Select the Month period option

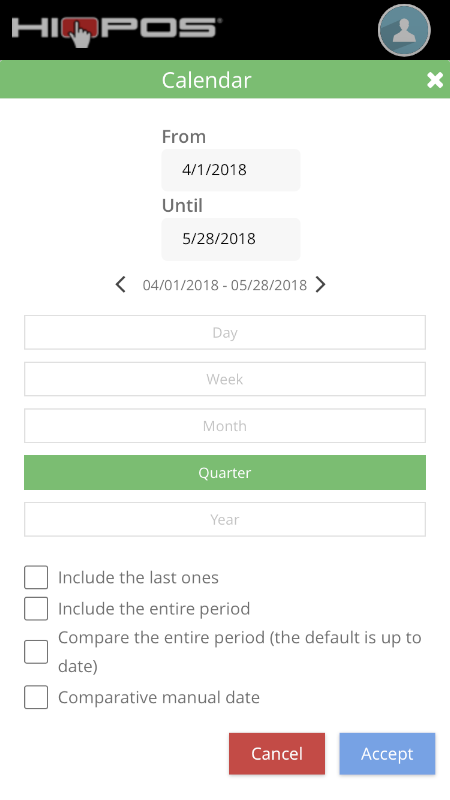coord(225,426)
